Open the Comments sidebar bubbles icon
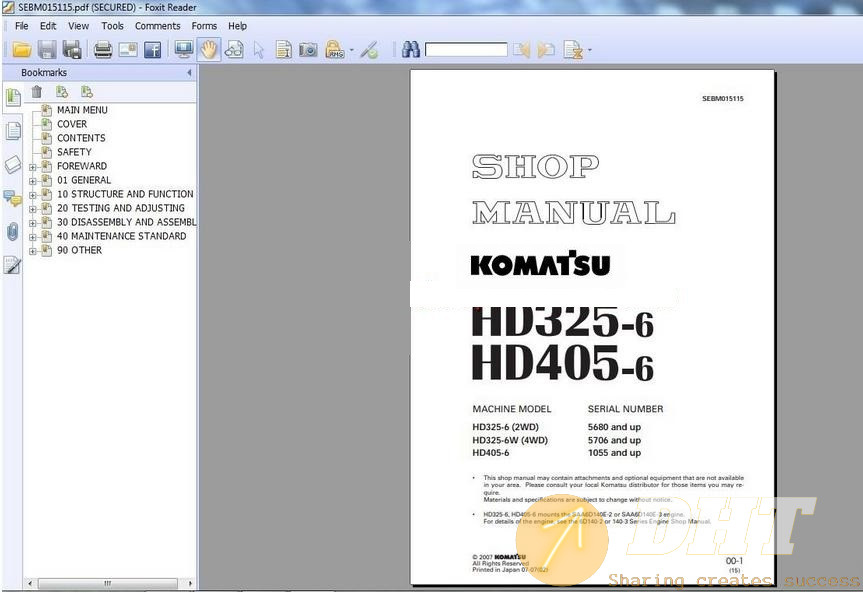The height and width of the screenshot is (593, 863). 13,198
